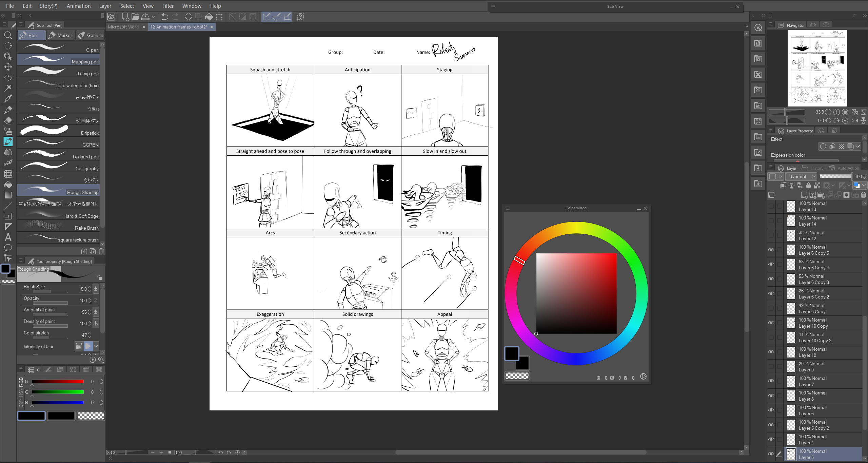Delete sub tool with trash icon
The image size is (868, 463).
[x=101, y=251]
